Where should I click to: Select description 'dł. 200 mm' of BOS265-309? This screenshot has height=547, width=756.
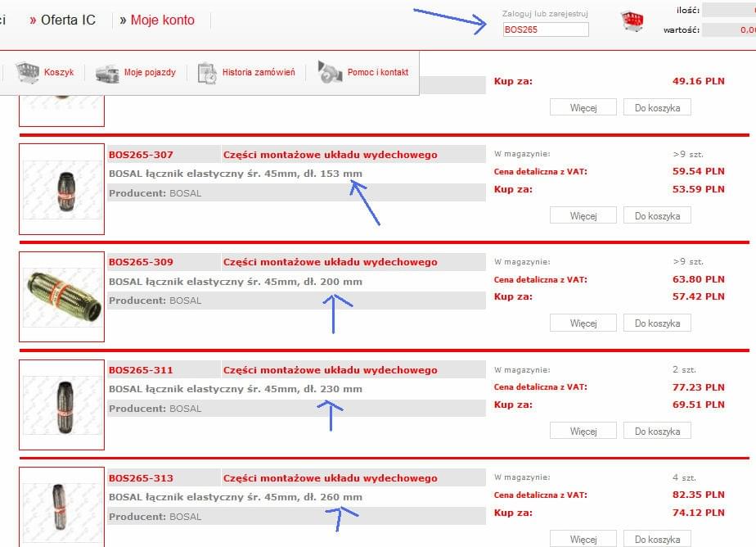point(333,282)
